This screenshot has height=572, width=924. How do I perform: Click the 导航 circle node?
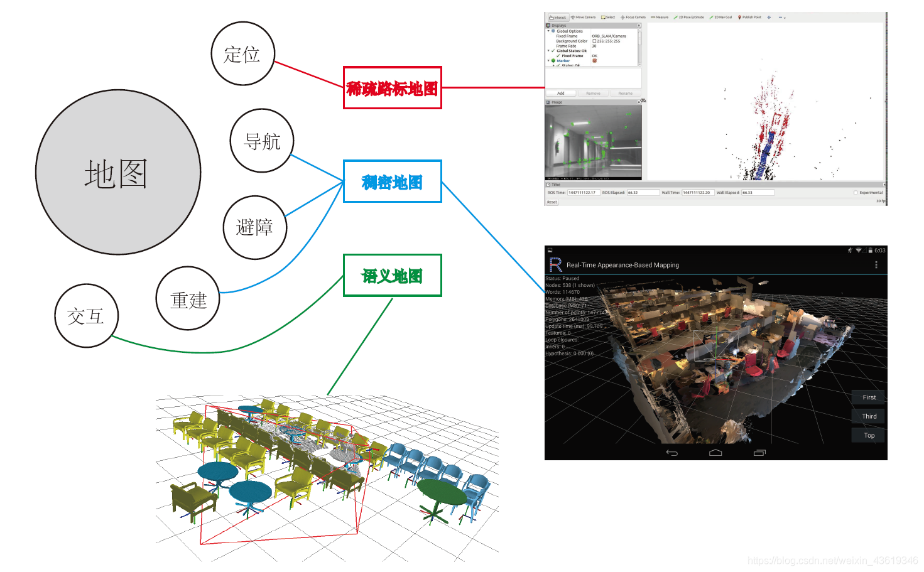[x=262, y=141]
